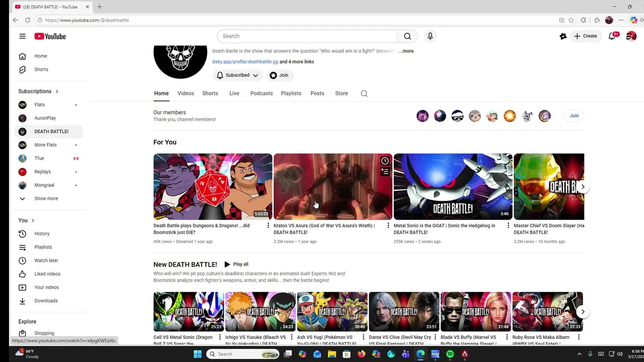Open Ash VS Yugi video thumbnail
The image size is (644, 362).
pos(332,312)
